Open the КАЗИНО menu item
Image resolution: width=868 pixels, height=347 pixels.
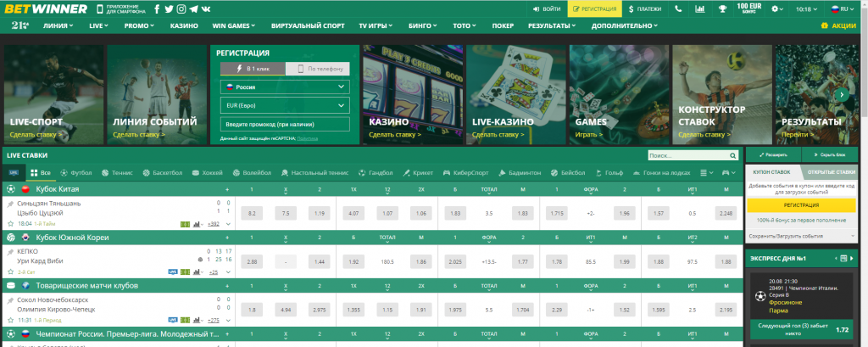184,25
